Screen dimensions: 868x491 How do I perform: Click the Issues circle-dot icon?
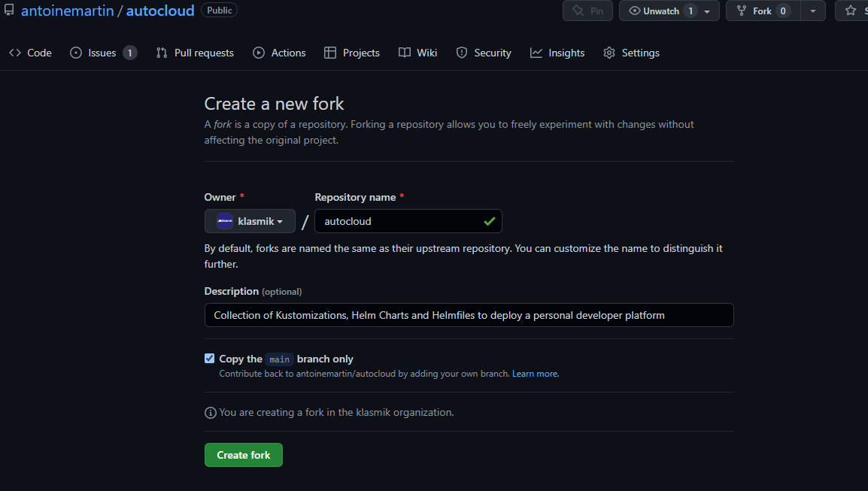tap(76, 53)
